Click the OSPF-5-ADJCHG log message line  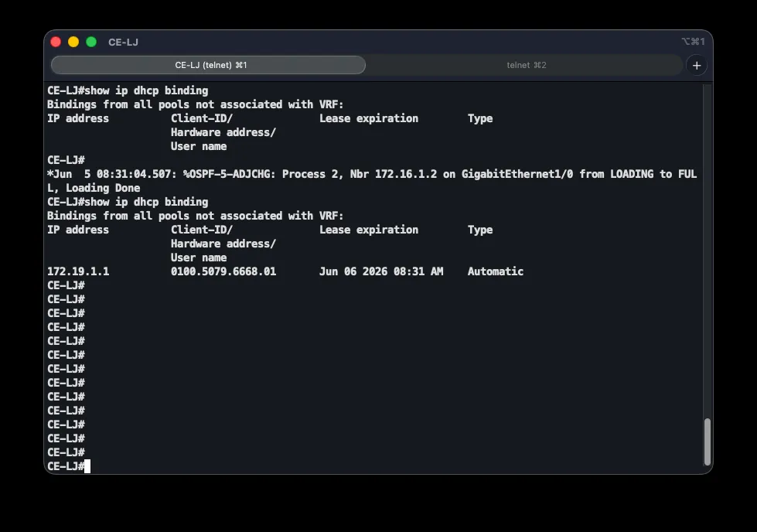point(372,174)
